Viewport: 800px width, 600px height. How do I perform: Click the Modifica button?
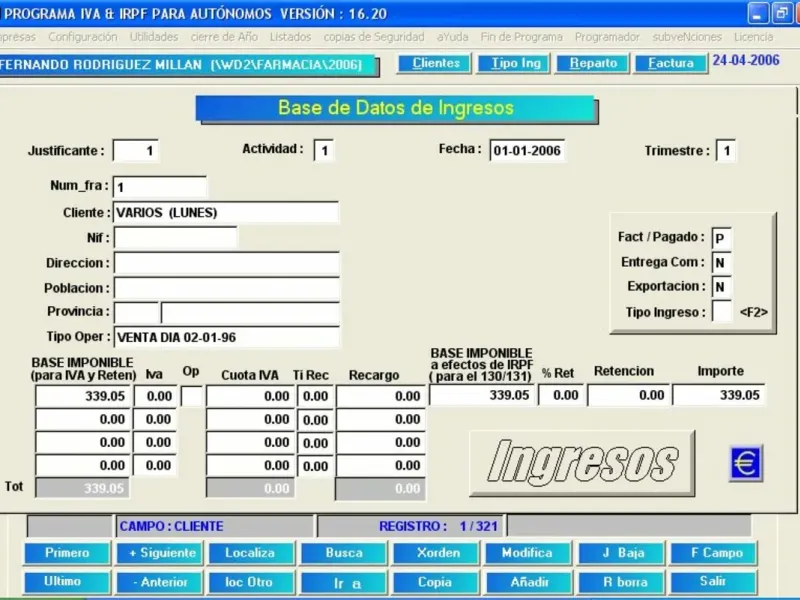(529, 553)
